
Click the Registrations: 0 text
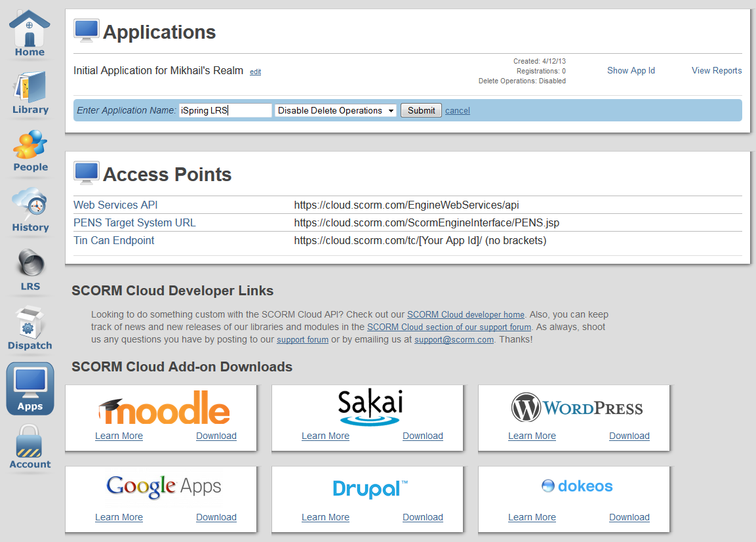pos(541,71)
